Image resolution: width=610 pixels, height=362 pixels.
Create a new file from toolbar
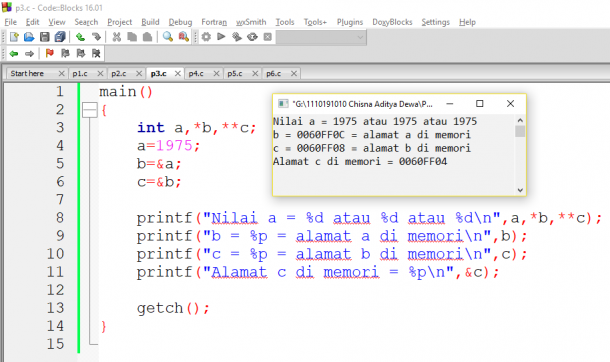pos(14,37)
